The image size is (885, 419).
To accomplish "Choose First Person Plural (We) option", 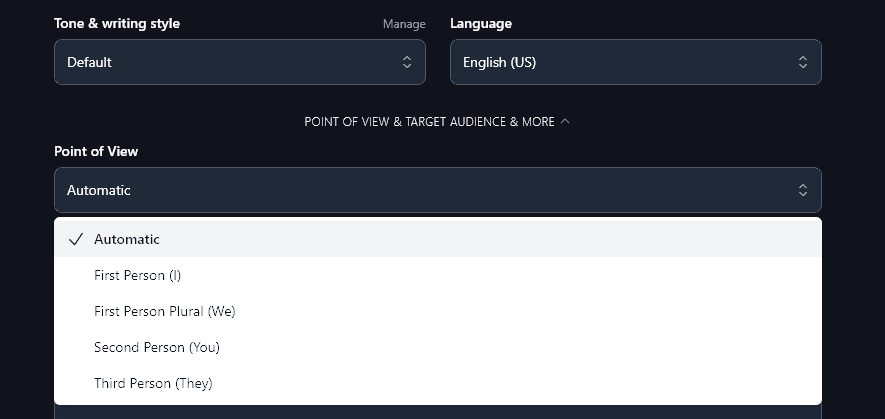I will [x=164, y=311].
